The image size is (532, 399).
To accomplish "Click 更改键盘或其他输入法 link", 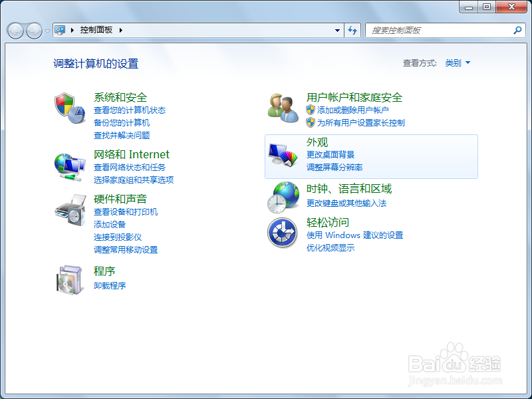I will click(x=346, y=203).
